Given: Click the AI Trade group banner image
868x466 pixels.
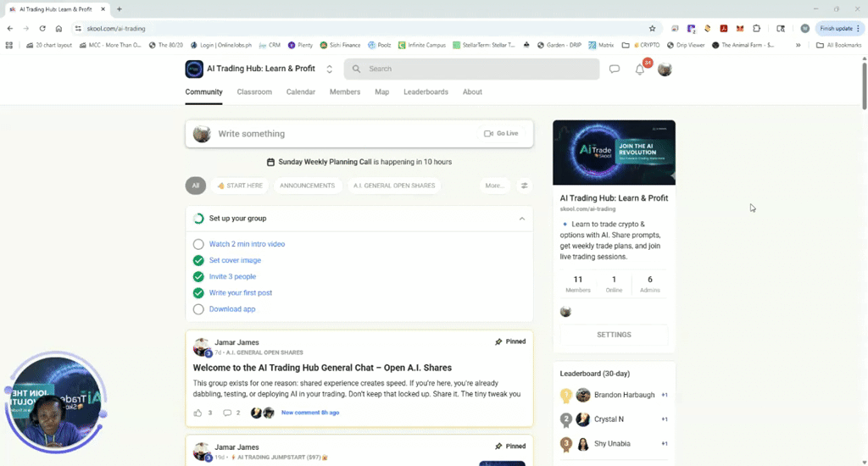Looking at the screenshot, I should tap(614, 153).
